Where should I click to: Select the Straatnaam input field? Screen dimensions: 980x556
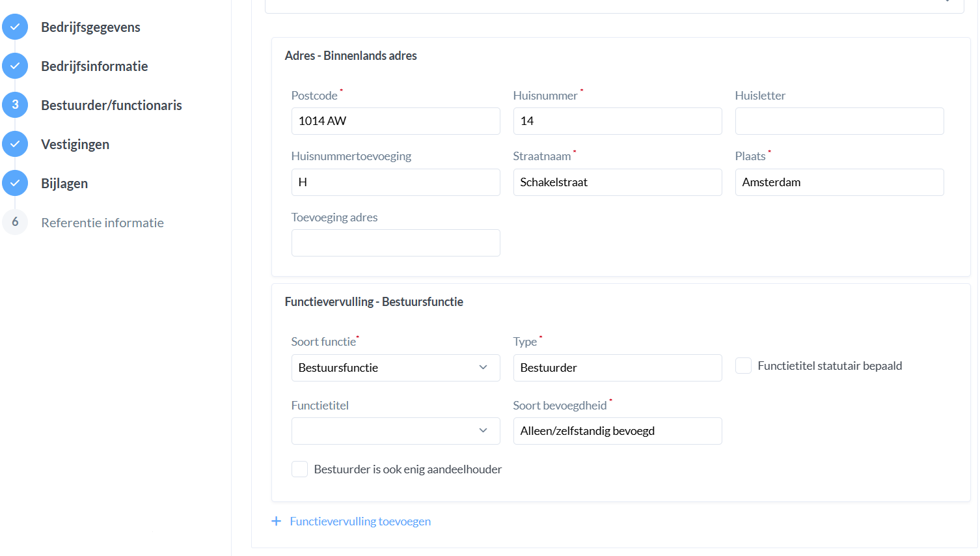click(x=617, y=182)
